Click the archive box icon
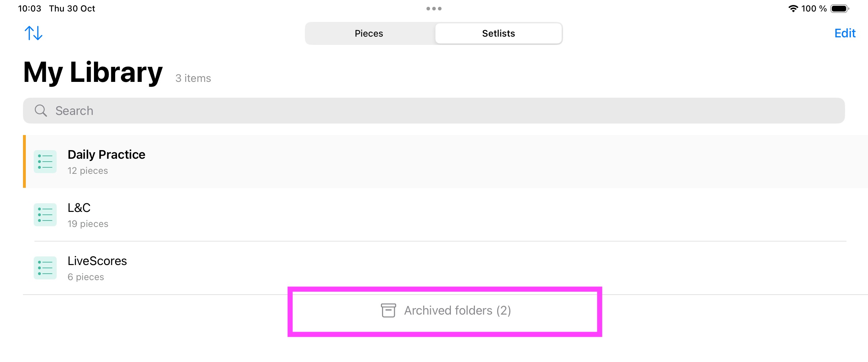 (388, 310)
